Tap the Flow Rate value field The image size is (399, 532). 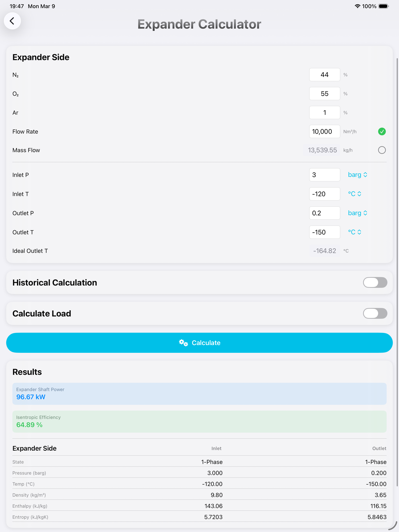[x=324, y=132]
